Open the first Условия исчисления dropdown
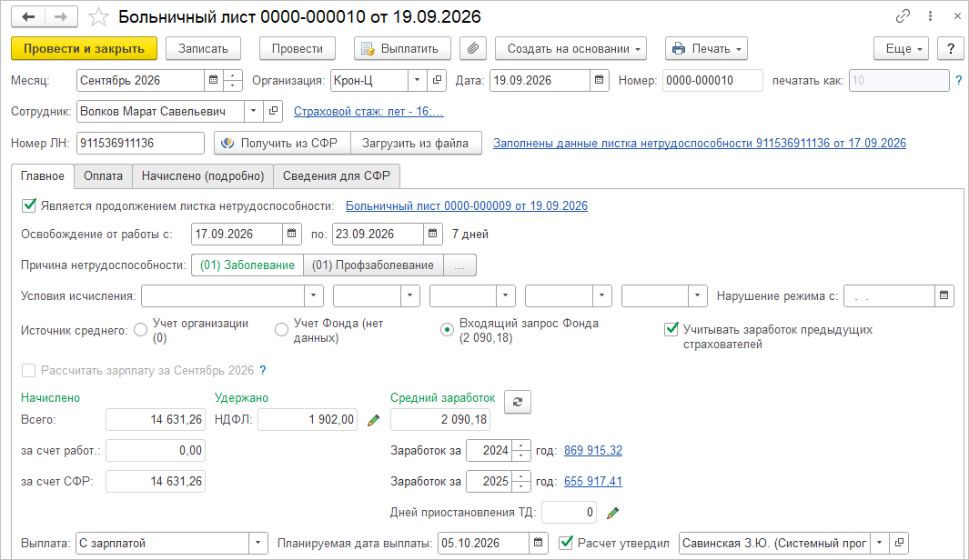Image resolution: width=969 pixels, height=560 pixels. (313, 295)
